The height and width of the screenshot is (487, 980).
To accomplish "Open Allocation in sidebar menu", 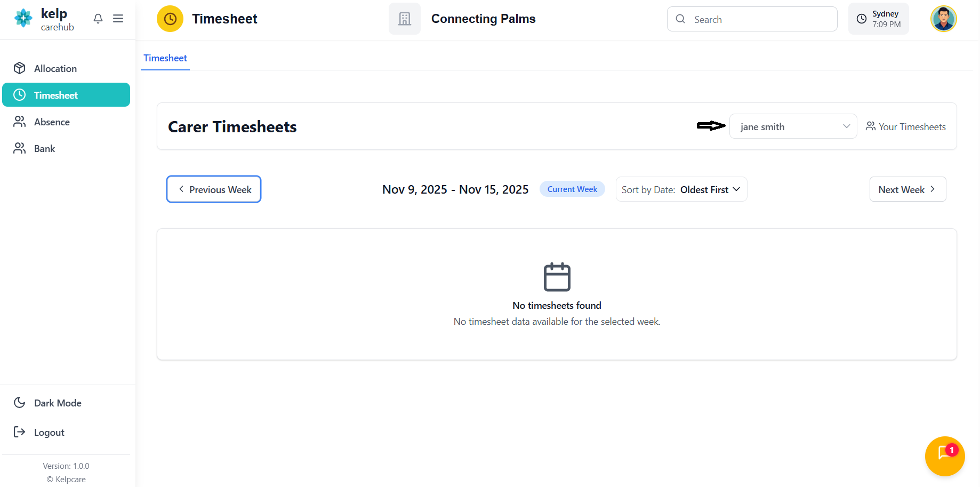I will (x=55, y=68).
